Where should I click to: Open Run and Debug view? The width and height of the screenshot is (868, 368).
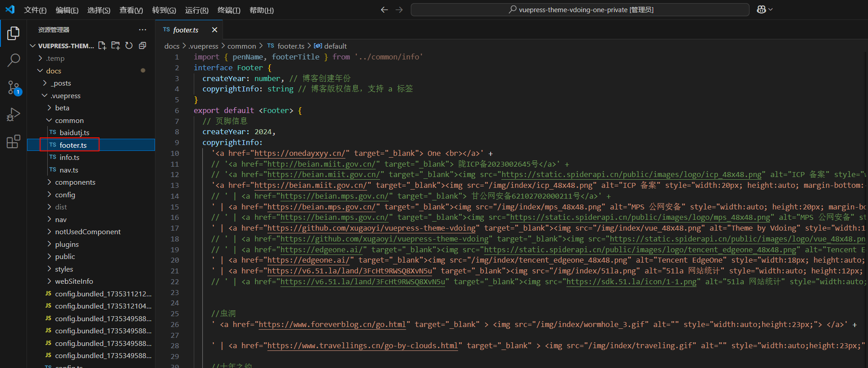point(14,114)
